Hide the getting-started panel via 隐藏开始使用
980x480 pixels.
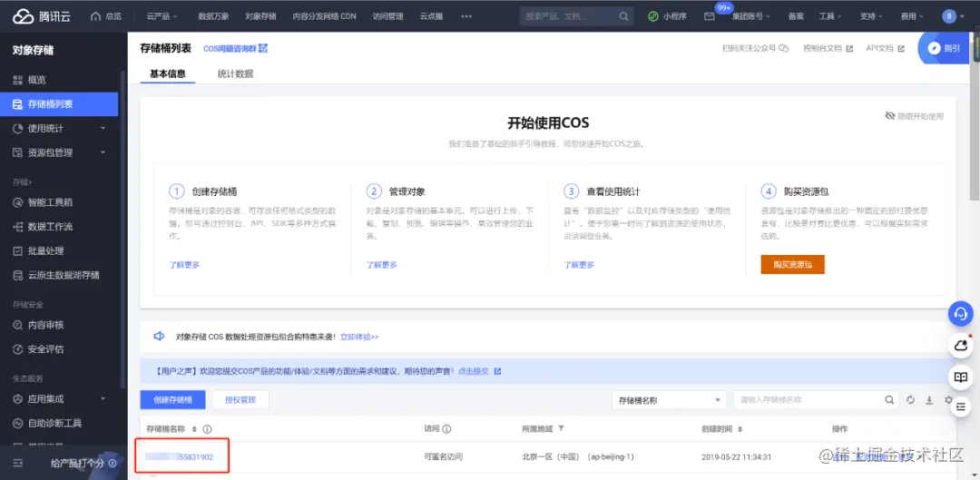click(915, 116)
